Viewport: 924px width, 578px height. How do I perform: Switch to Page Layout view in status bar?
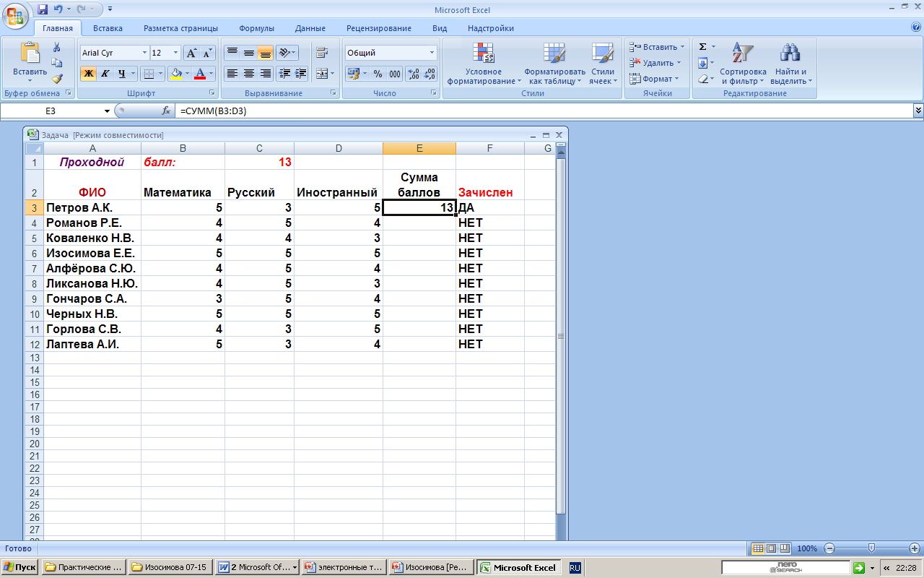(x=770, y=548)
